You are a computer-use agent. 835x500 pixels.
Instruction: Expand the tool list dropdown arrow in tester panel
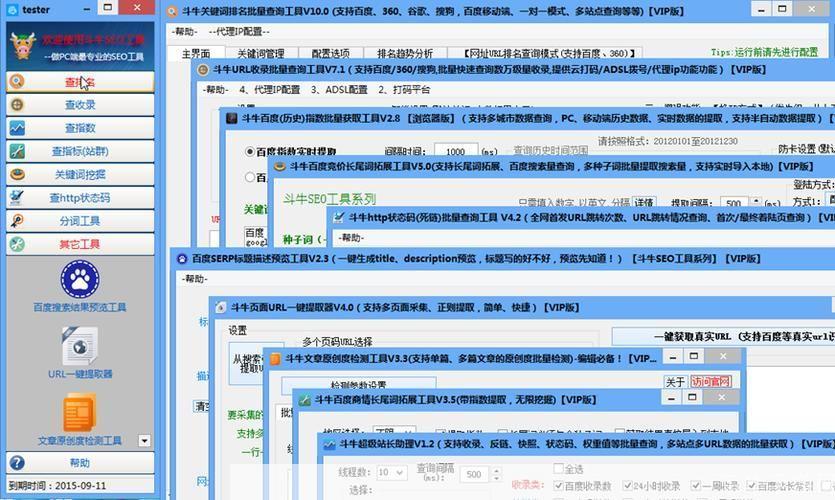point(144,441)
